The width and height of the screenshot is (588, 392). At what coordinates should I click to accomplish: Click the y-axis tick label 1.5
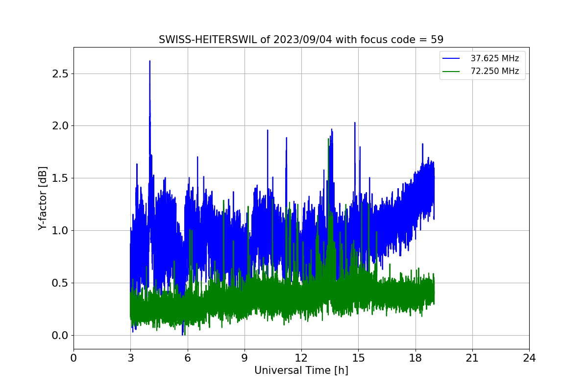60,178
